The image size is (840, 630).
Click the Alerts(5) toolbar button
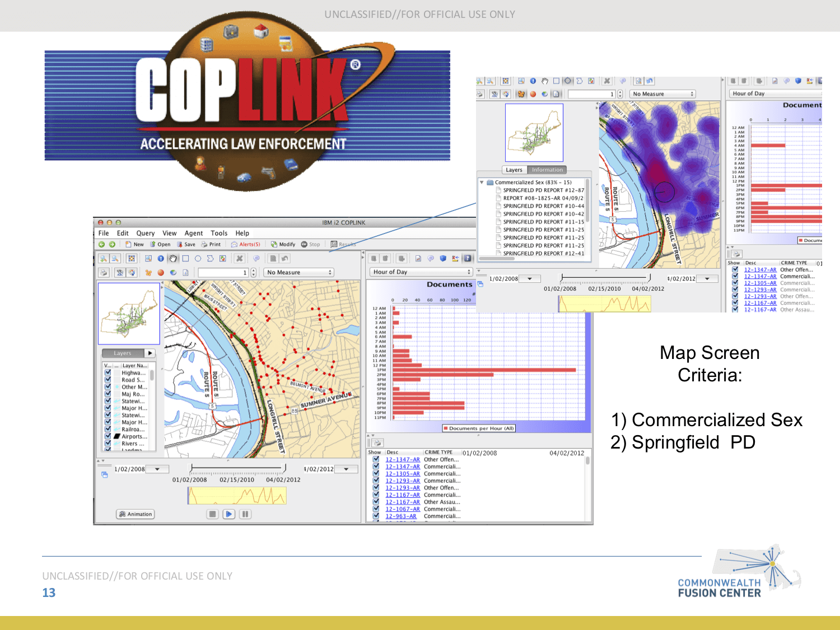point(246,244)
